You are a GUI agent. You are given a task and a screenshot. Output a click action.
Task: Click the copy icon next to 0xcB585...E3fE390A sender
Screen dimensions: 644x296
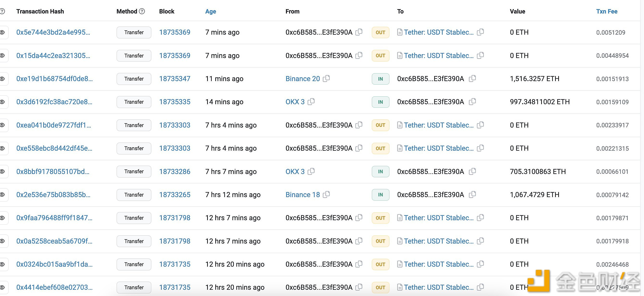pyautogui.click(x=361, y=33)
